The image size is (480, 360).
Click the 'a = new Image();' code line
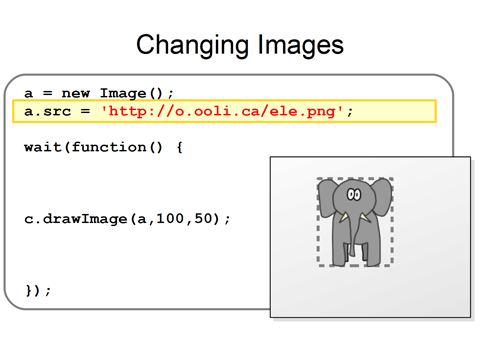point(99,93)
